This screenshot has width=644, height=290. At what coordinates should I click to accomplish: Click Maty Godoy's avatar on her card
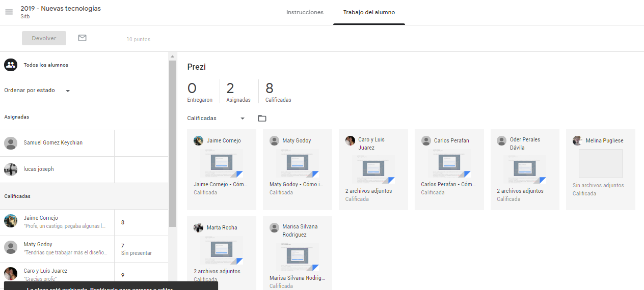[274, 140]
